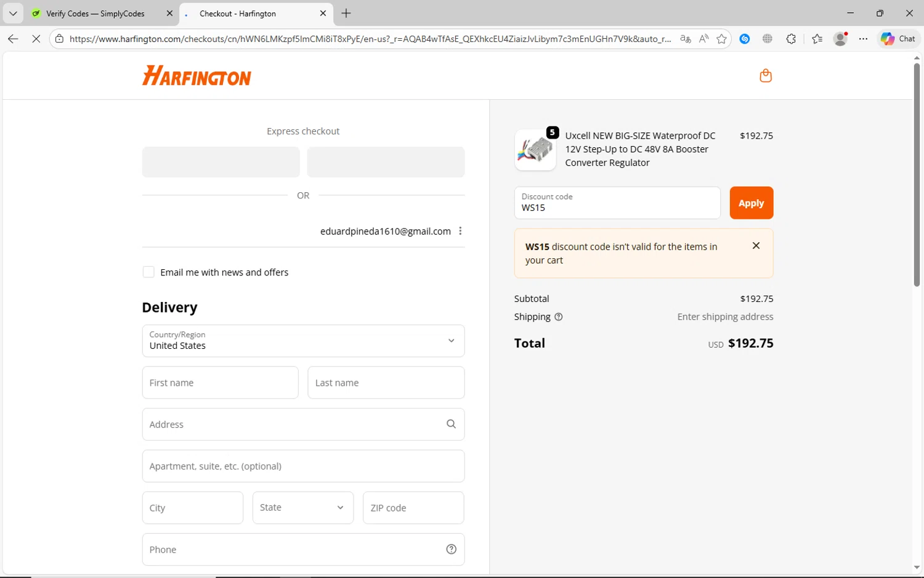Switch to the Verify Codes — SimplyCodes tab
The width and height of the screenshot is (924, 578).
tap(95, 13)
